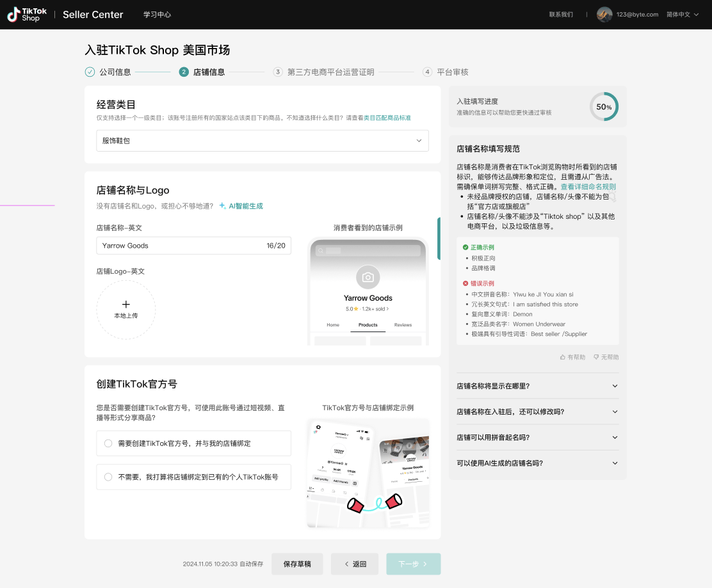Viewport: 712px width, 588px height.
Task: Open 学习中心 in the top menu
Action: coord(157,14)
